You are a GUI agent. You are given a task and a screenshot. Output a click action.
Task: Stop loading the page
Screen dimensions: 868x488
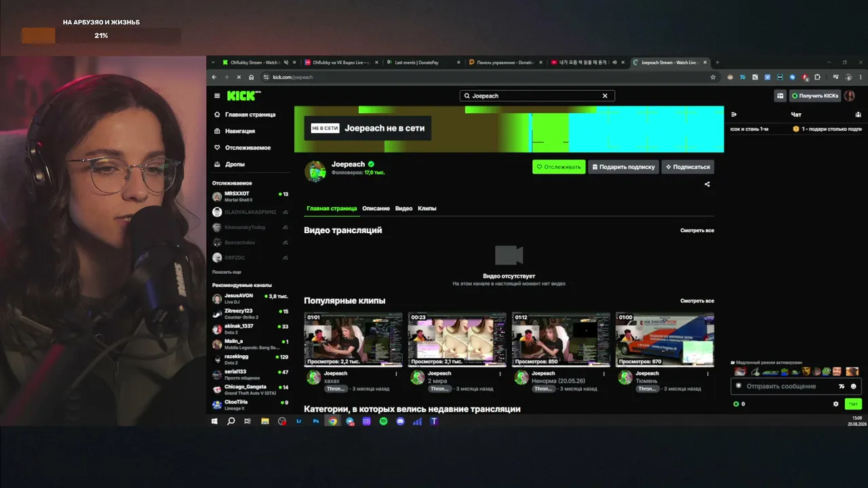pos(239,77)
